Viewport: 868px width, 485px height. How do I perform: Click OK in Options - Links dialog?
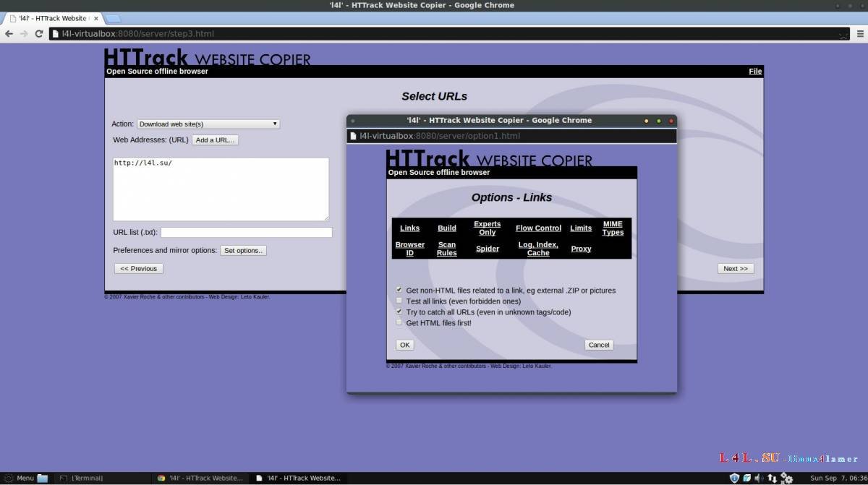tap(405, 345)
